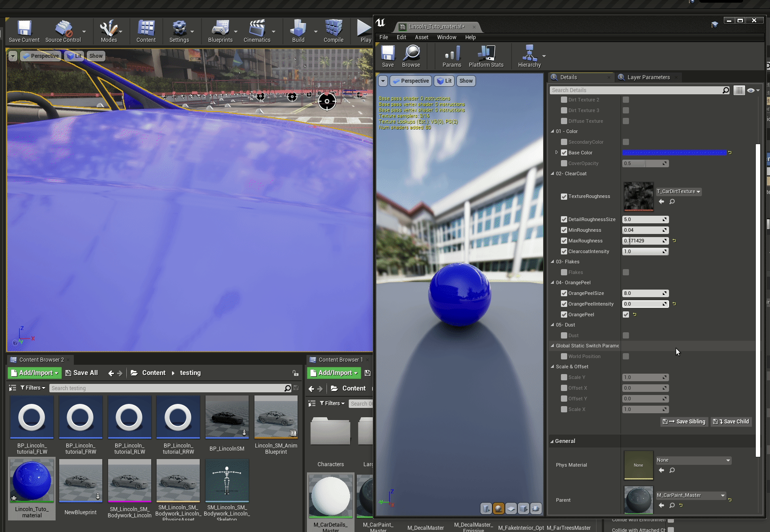
Task: Open Hierarchy in the material editor toolbar
Action: [x=529, y=56]
